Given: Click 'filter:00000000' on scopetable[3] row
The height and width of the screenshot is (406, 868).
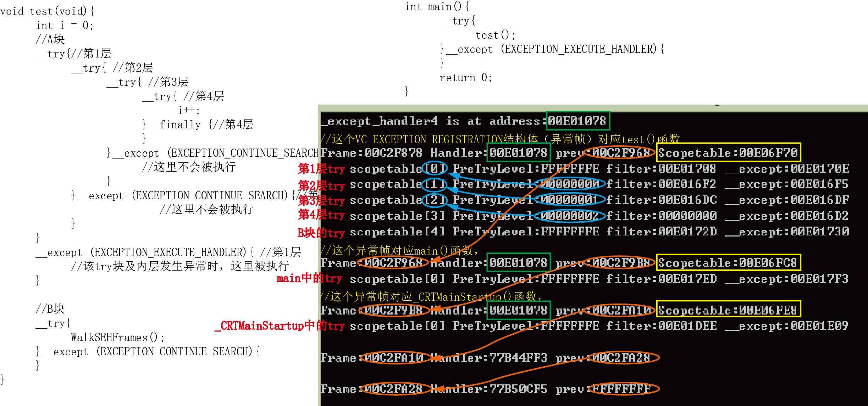Looking at the screenshot, I should click(662, 216).
